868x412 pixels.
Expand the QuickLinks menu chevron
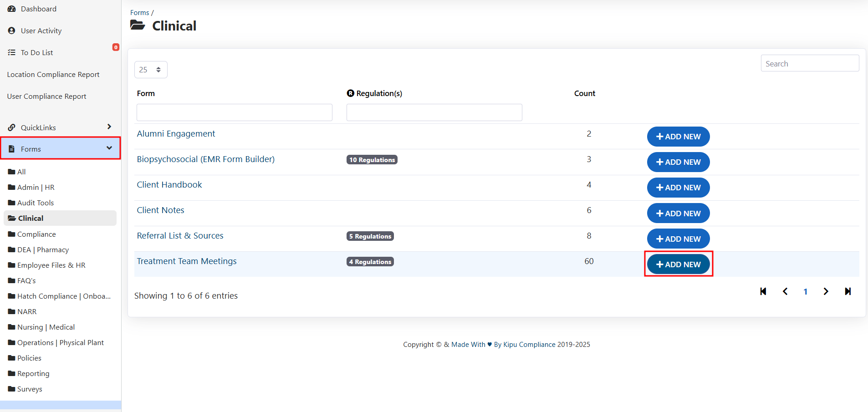pyautogui.click(x=109, y=127)
